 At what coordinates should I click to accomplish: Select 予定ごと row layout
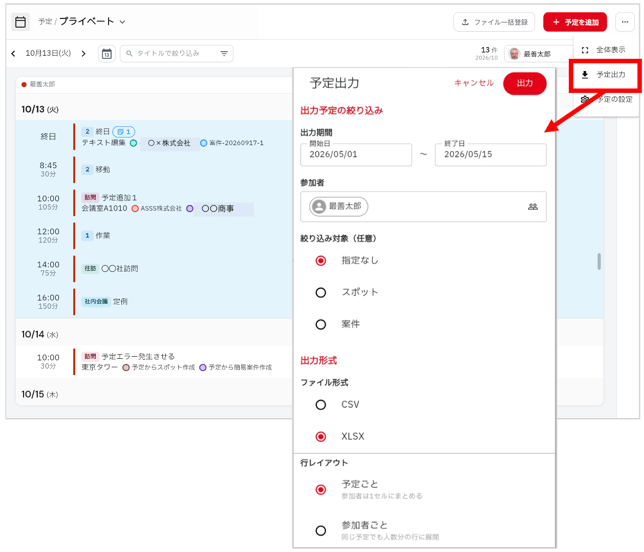(x=321, y=490)
